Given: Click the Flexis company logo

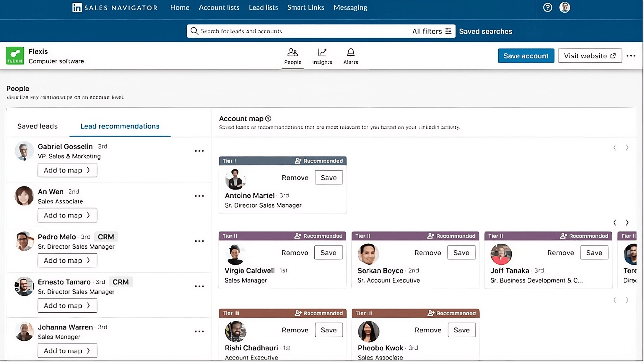Looking at the screenshot, I should pyautogui.click(x=15, y=55).
